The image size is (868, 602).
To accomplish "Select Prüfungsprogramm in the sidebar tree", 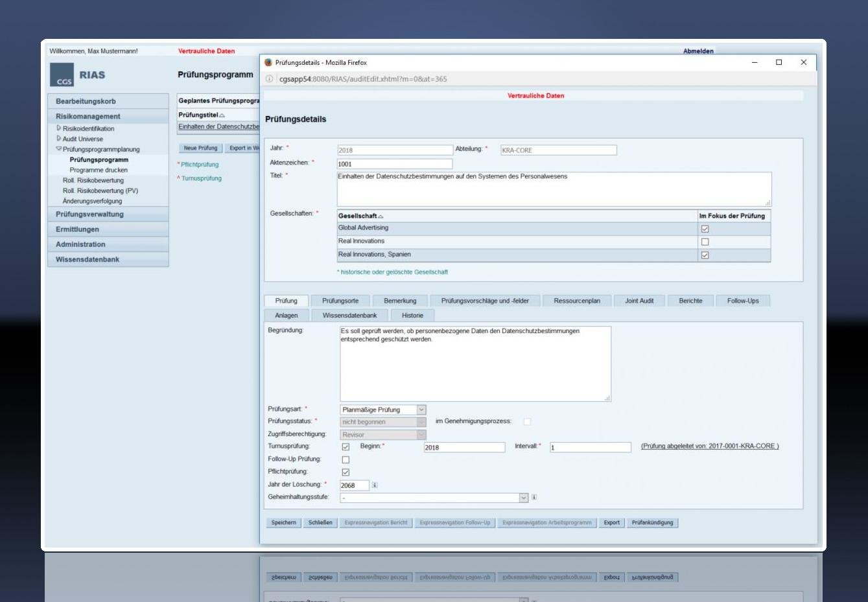I will (x=99, y=160).
